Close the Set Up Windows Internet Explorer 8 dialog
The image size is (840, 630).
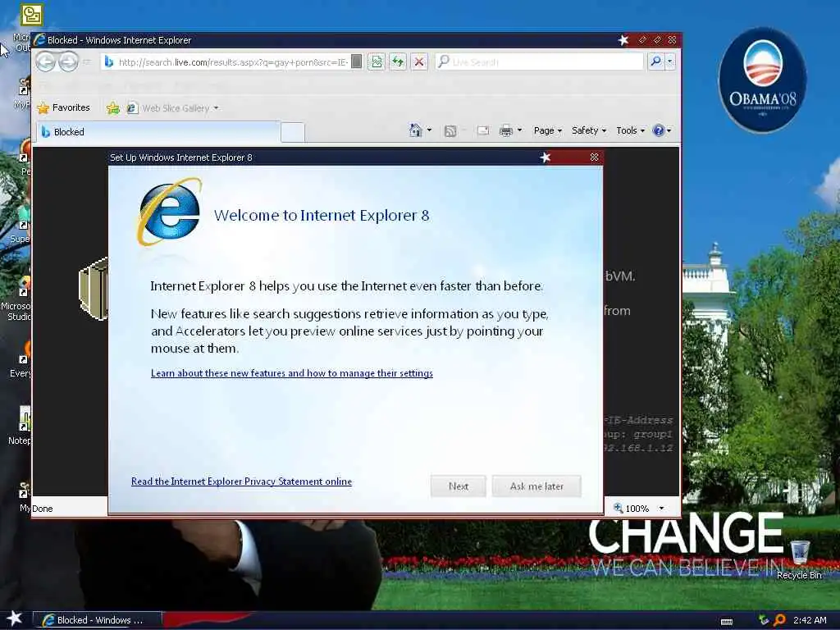(x=594, y=157)
